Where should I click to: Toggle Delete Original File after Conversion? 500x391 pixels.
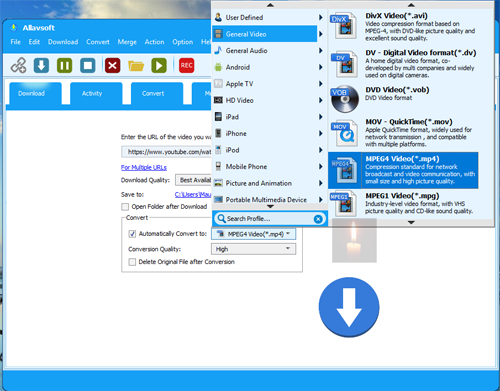[132, 262]
